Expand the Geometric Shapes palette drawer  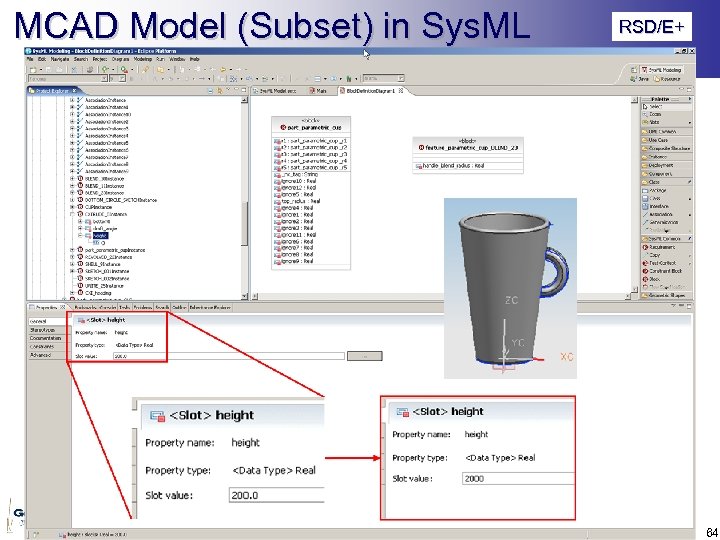(666, 295)
